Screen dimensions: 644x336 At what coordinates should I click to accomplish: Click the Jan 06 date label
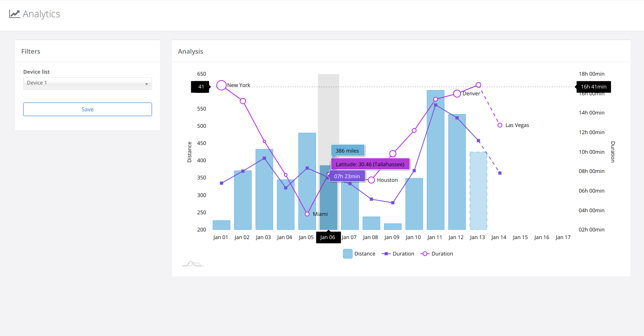coord(328,237)
